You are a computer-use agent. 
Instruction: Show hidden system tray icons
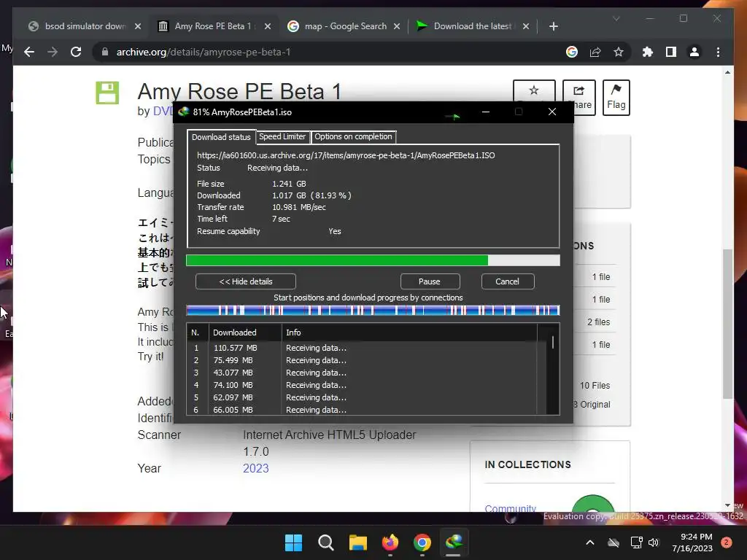(589, 542)
